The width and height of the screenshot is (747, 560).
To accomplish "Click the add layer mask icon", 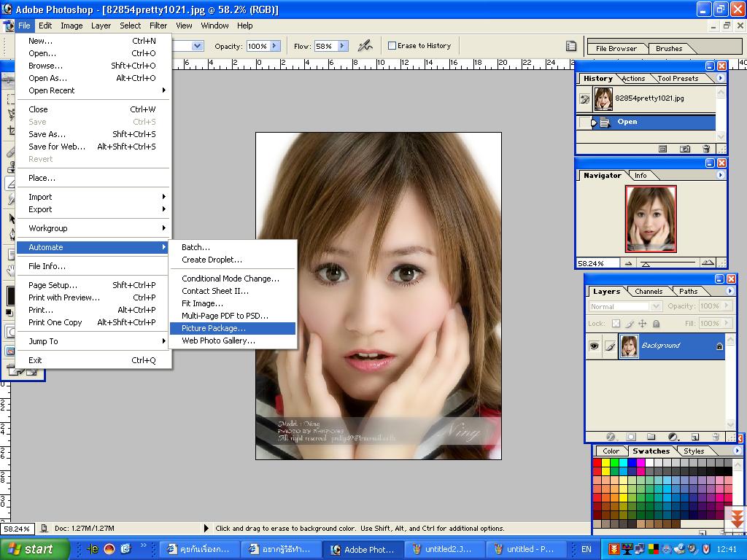I will tap(630, 437).
